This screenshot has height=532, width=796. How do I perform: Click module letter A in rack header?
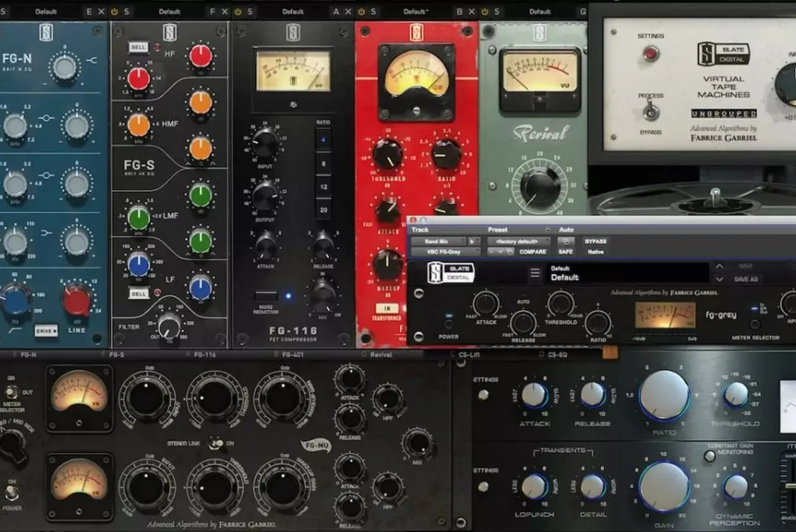(335, 11)
